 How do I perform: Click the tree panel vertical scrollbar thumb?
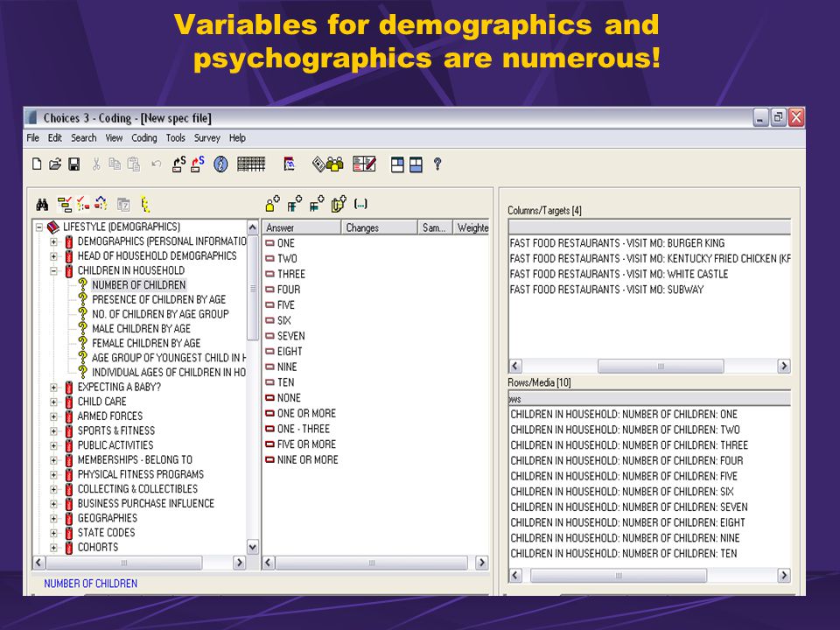click(253, 288)
